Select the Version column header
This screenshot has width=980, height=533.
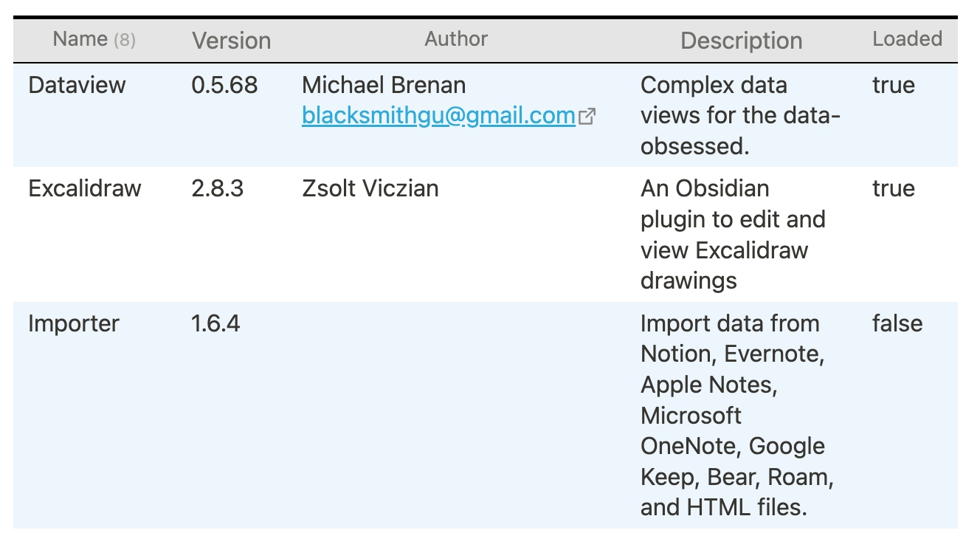(232, 40)
